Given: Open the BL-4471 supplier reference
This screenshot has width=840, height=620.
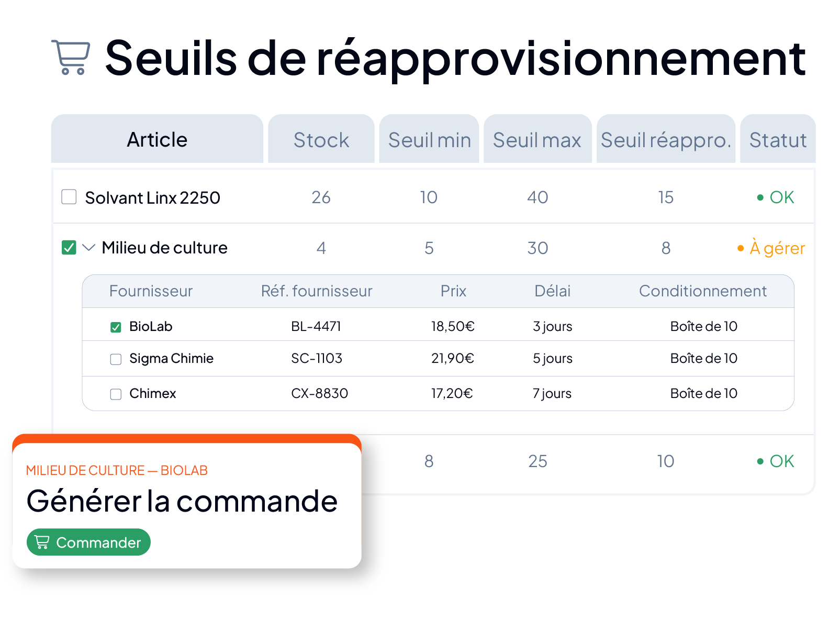Looking at the screenshot, I should (316, 326).
